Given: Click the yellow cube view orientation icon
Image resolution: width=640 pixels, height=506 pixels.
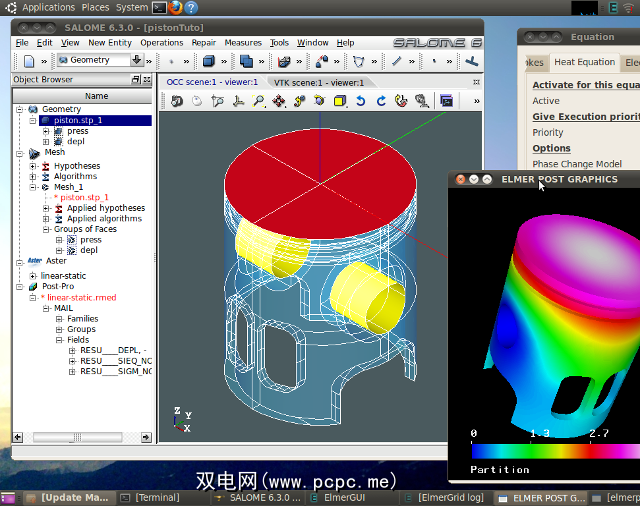Looking at the screenshot, I should 340,101.
